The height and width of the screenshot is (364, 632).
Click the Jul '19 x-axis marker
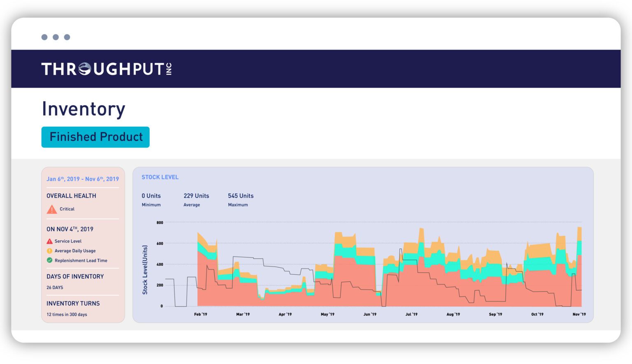pos(411,314)
